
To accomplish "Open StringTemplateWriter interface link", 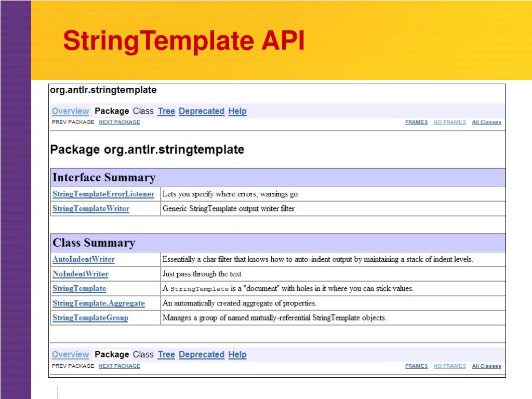I will click(91, 209).
